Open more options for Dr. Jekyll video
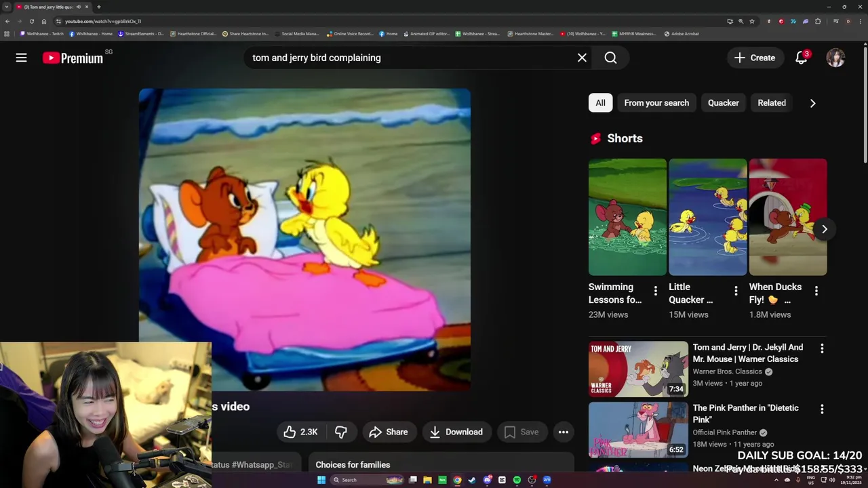 (822, 348)
